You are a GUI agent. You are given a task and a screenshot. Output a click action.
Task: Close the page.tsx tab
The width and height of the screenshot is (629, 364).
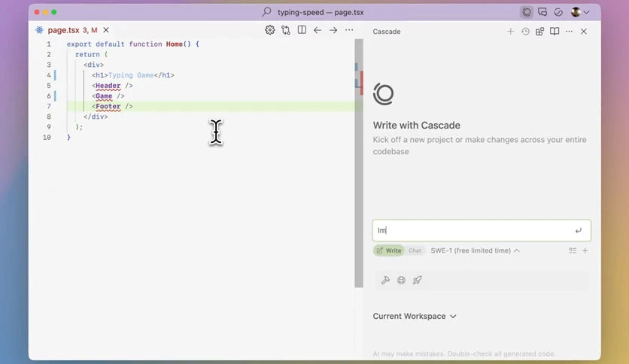106,30
